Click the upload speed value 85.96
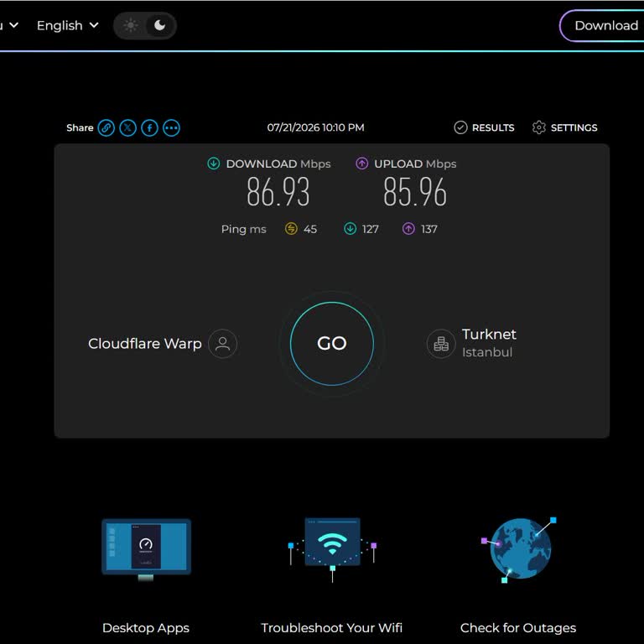The image size is (644, 644). click(415, 192)
